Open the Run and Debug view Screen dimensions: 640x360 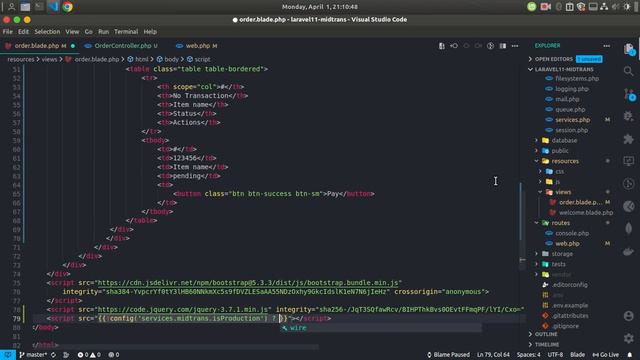point(629,116)
